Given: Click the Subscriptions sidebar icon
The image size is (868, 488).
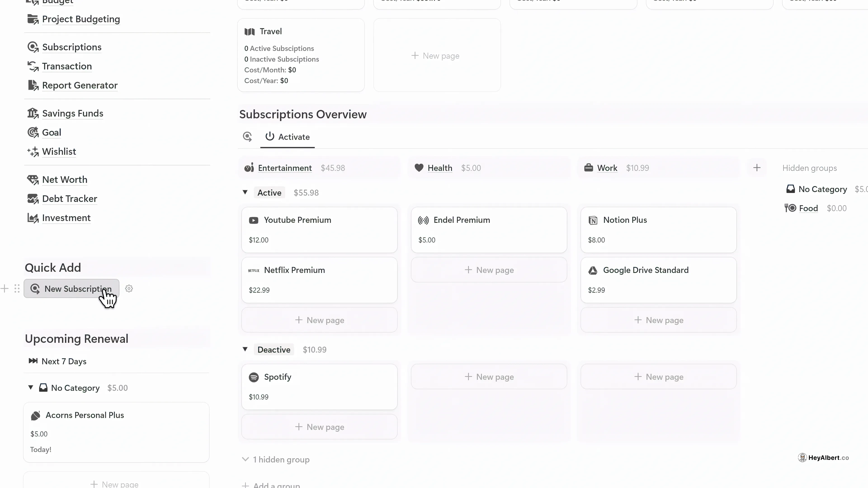Looking at the screenshot, I should tap(33, 47).
